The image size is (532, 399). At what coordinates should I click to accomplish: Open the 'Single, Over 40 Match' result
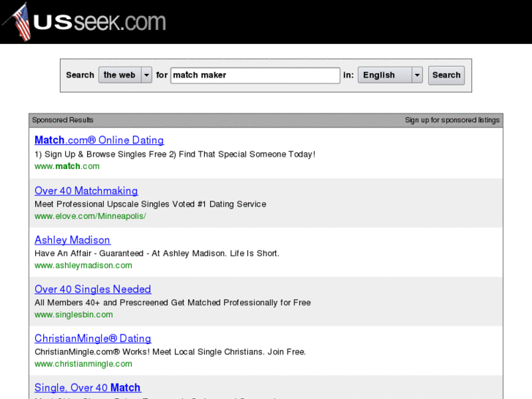pos(87,388)
